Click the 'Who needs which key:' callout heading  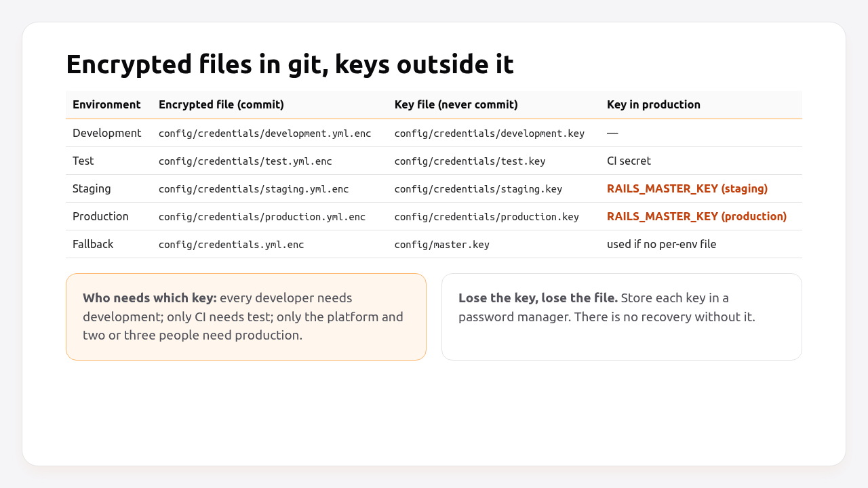[150, 298]
